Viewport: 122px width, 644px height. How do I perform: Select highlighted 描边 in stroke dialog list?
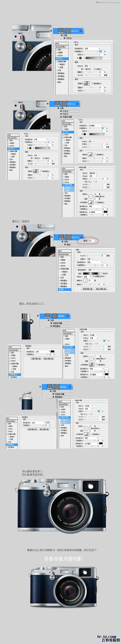(x=65, y=289)
